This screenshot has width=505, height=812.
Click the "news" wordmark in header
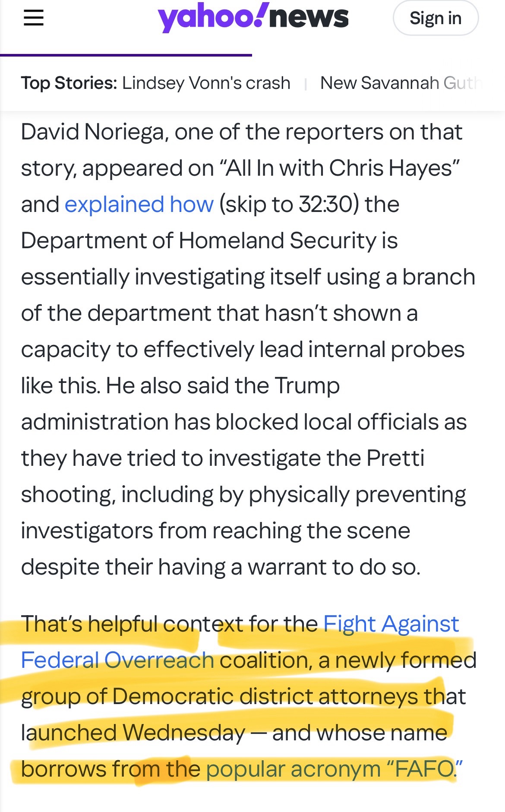click(309, 17)
